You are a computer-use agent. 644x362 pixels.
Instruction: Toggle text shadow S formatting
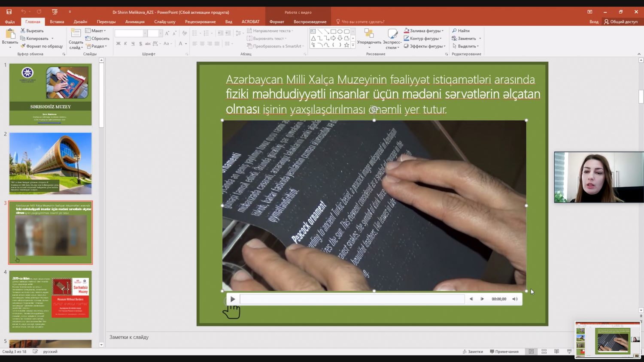click(x=140, y=44)
